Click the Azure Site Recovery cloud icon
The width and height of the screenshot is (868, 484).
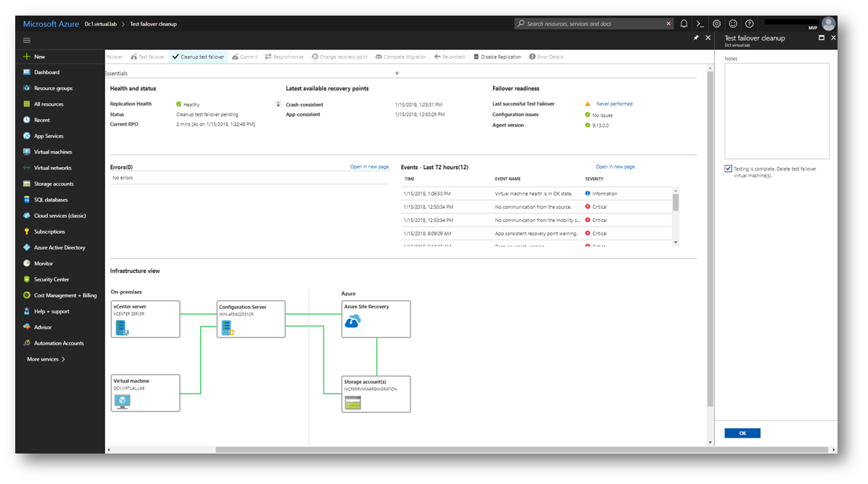tap(352, 321)
